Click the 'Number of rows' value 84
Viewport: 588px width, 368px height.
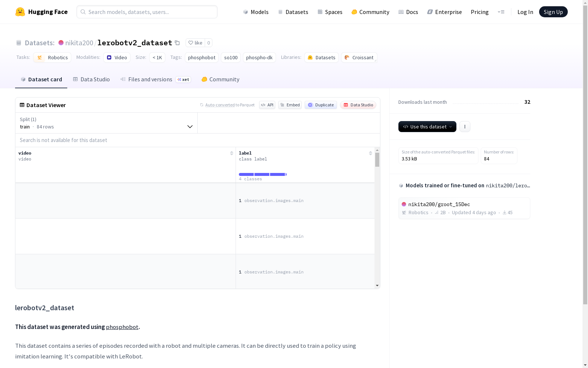click(487, 159)
